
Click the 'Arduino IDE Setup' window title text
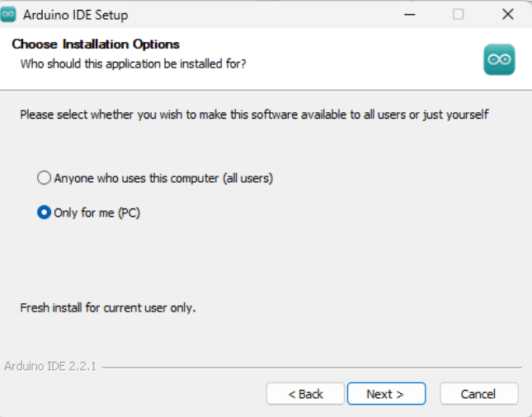pos(75,15)
